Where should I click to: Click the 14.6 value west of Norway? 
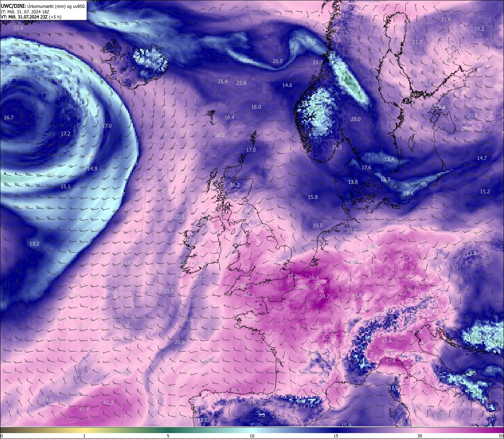[x=287, y=85]
